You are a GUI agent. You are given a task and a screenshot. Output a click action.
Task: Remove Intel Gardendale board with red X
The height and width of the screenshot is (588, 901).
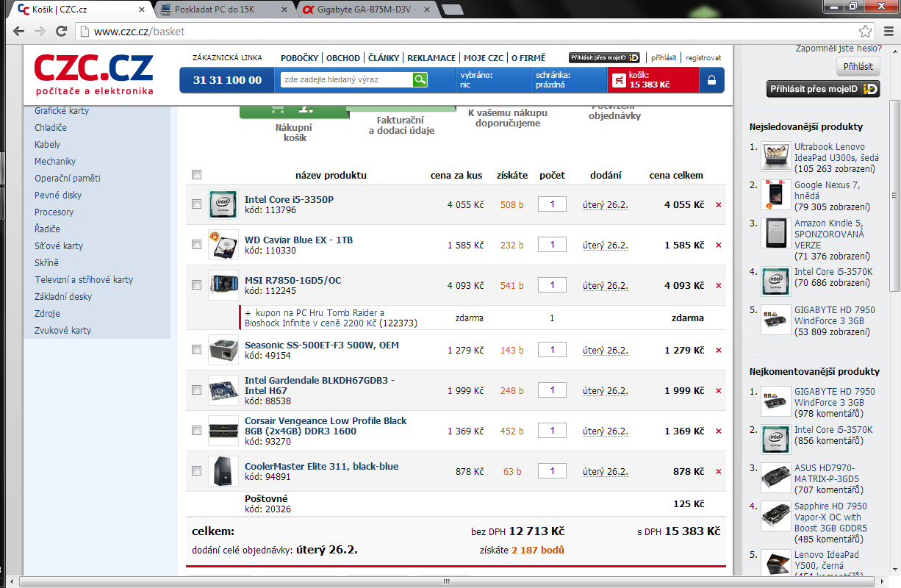pos(719,391)
